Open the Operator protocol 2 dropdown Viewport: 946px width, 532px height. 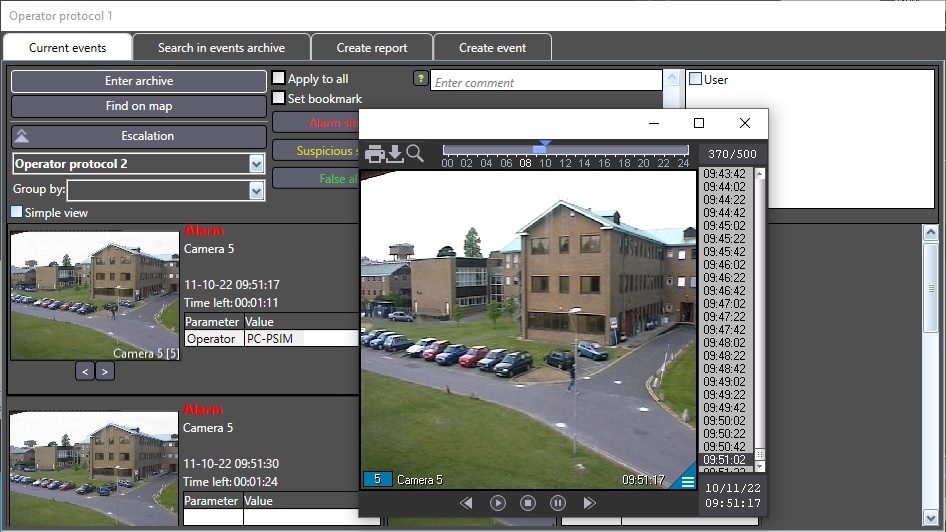(x=256, y=164)
